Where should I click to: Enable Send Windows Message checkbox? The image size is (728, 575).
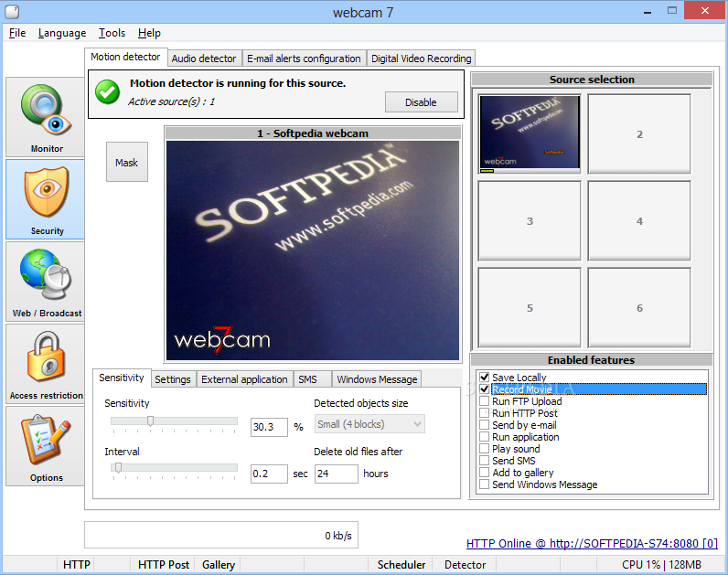[x=484, y=484]
